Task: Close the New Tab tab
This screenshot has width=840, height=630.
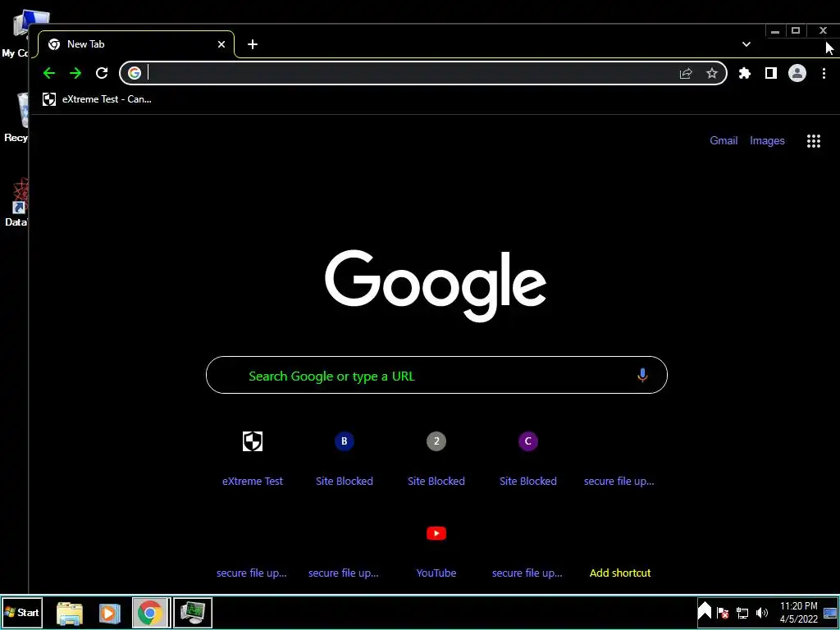Action: coord(221,44)
